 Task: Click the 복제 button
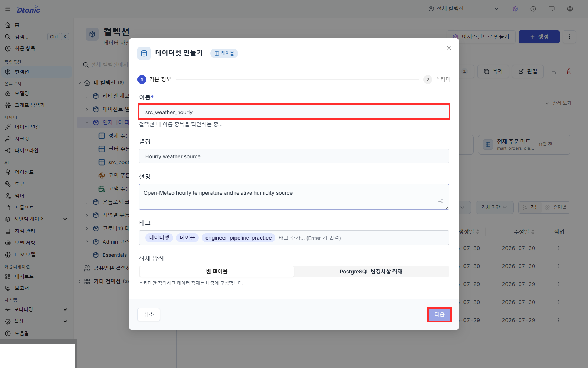tap(493, 71)
